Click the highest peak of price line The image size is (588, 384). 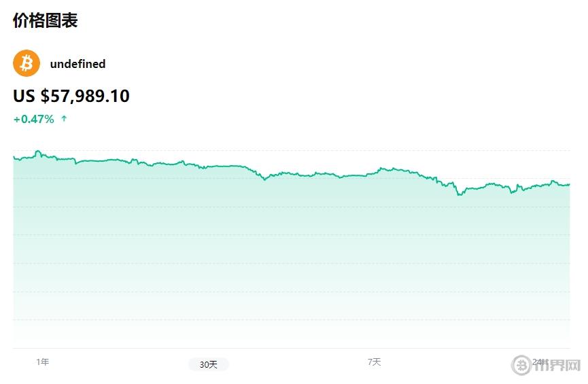[x=37, y=151]
